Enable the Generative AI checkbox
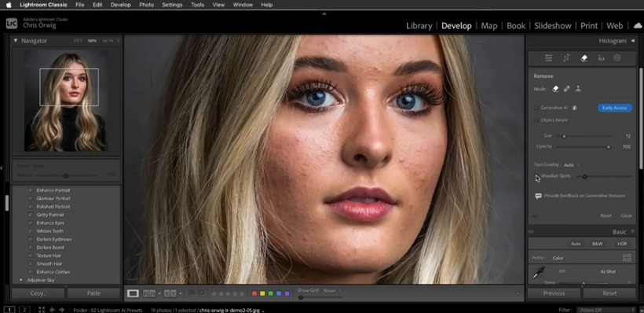The width and height of the screenshot is (644, 313). click(536, 108)
